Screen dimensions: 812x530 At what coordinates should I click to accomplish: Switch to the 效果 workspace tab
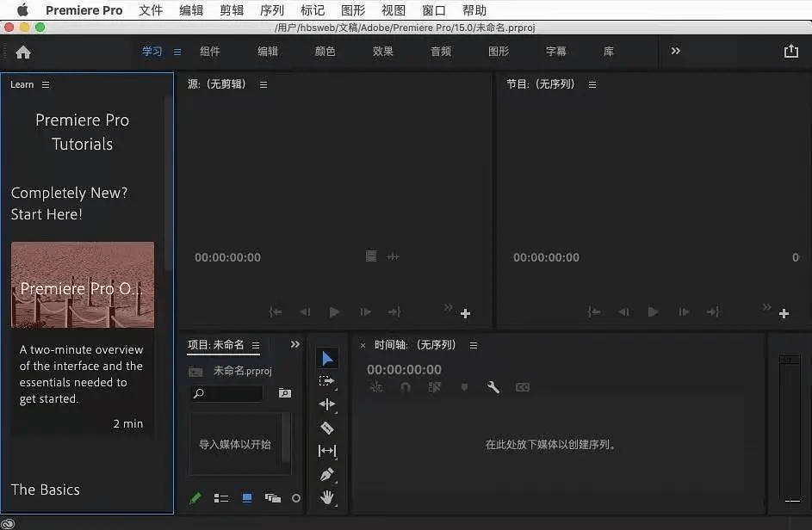click(x=382, y=52)
